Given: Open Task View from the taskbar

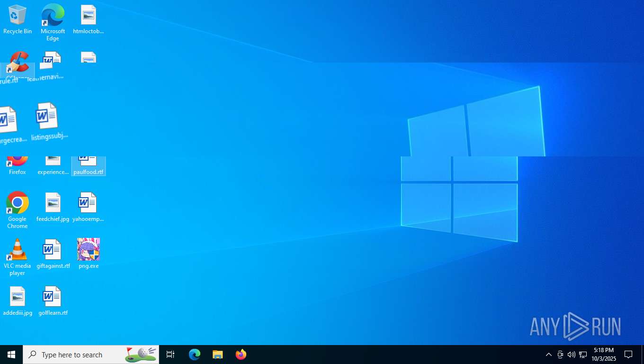Looking at the screenshot, I should (x=170, y=355).
